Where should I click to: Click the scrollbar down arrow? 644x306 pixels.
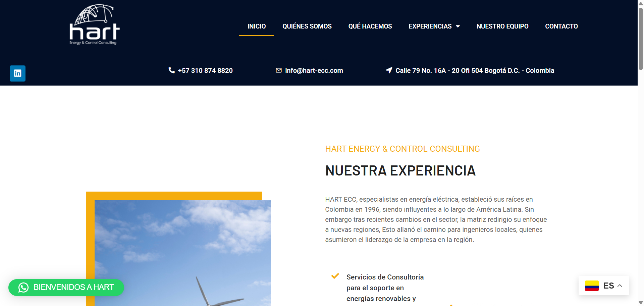(x=641, y=303)
